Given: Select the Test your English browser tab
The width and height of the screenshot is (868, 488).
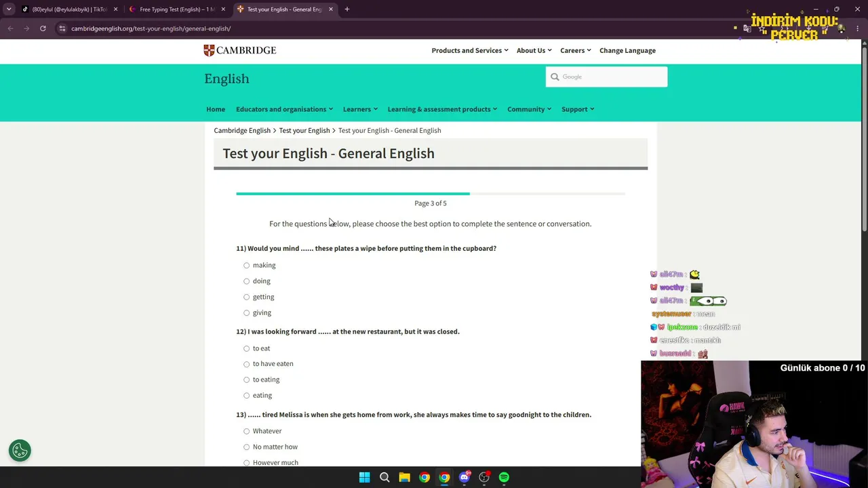Looking at the screenshot, I should [284, 9].
